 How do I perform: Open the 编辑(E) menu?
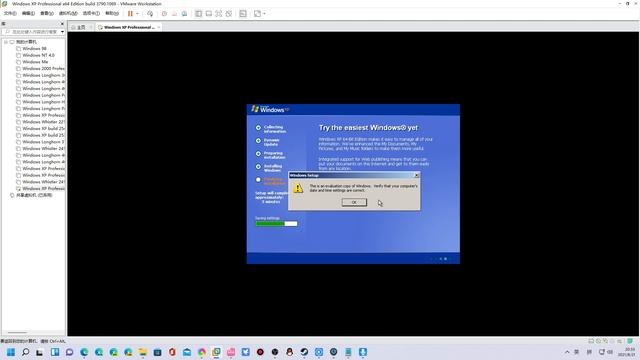28,13
